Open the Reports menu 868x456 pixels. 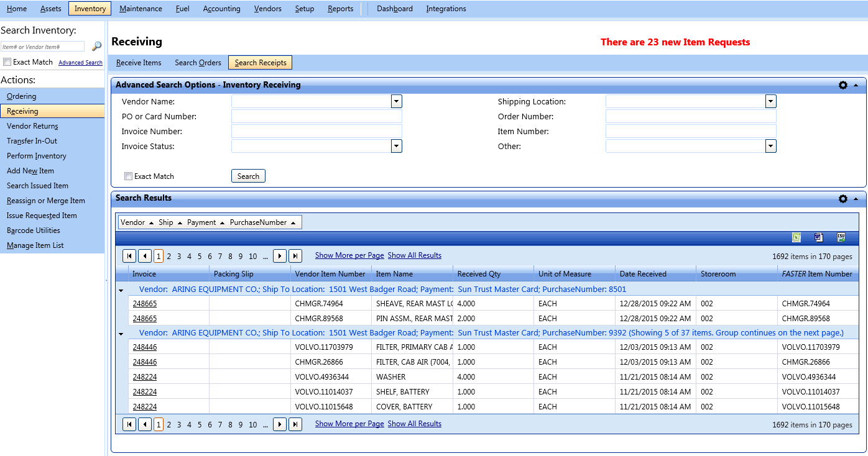pos(341,9)
